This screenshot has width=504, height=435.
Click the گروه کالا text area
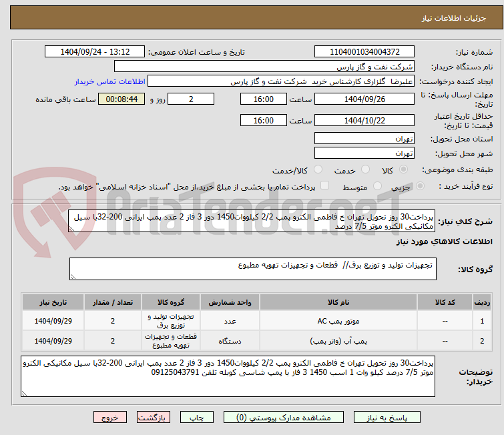pos(252,269)
